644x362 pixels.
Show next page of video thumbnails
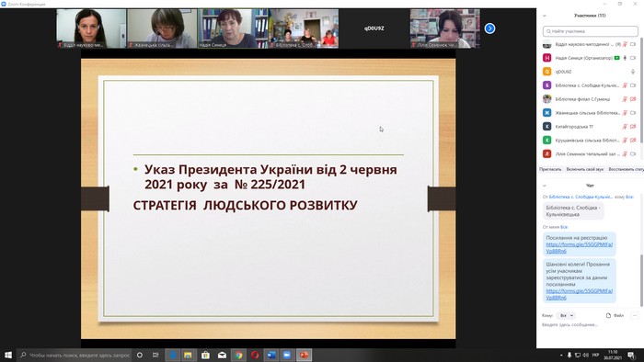point(489,28)
